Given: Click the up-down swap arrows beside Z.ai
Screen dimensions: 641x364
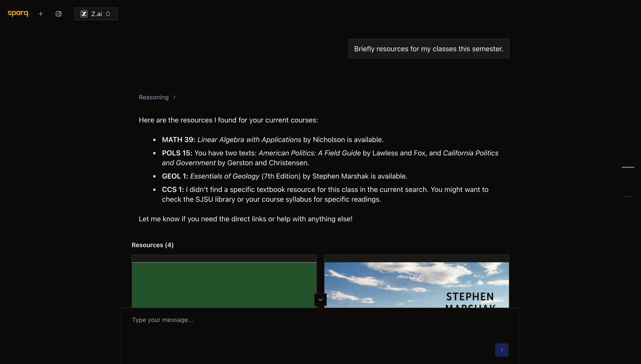Looking at the screenshot, I should click(x=108, y=14).
